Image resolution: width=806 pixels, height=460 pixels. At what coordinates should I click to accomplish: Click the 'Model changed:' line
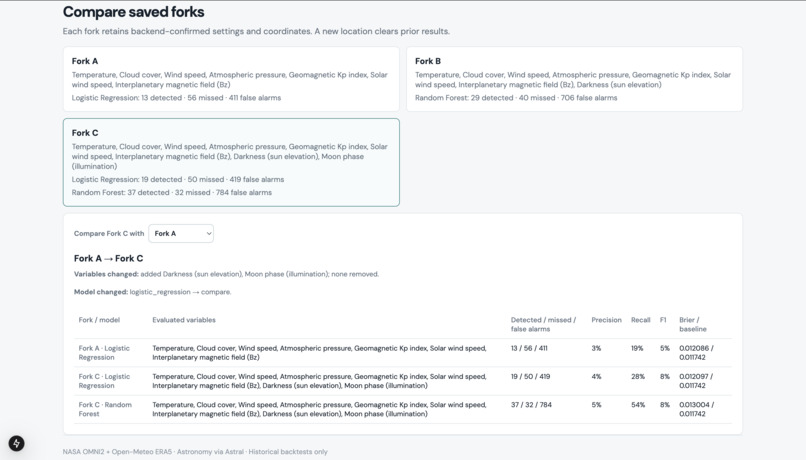pyautogui.click(x=153, y=292)
